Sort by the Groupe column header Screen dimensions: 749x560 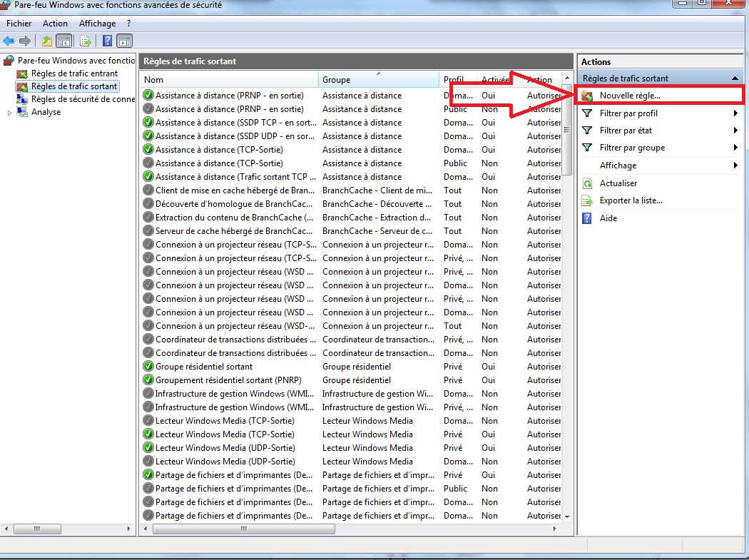tap(378, 80)
